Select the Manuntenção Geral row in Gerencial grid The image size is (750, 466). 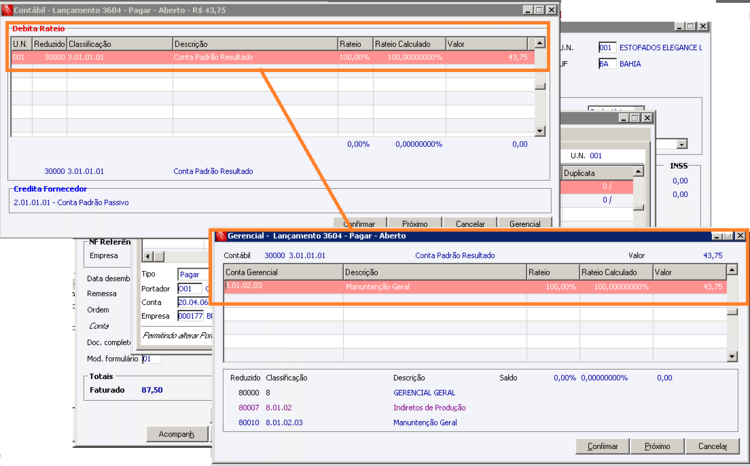(x=475, y=287)
